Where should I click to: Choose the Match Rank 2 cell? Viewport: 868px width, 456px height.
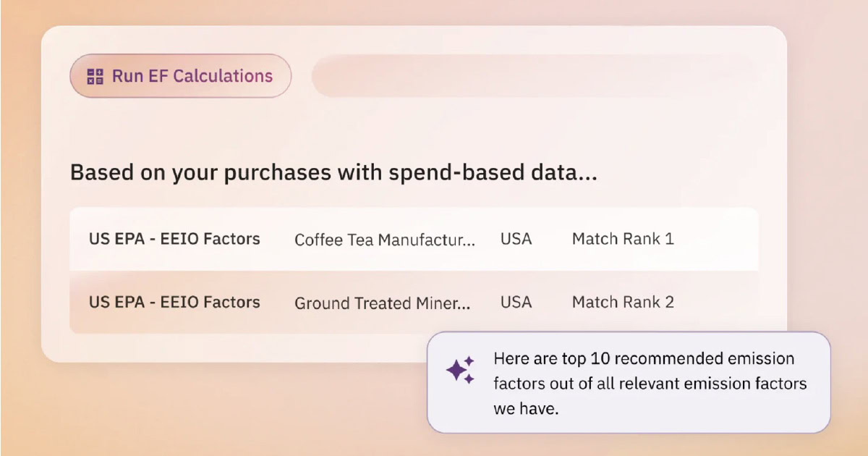pos(623,302)
